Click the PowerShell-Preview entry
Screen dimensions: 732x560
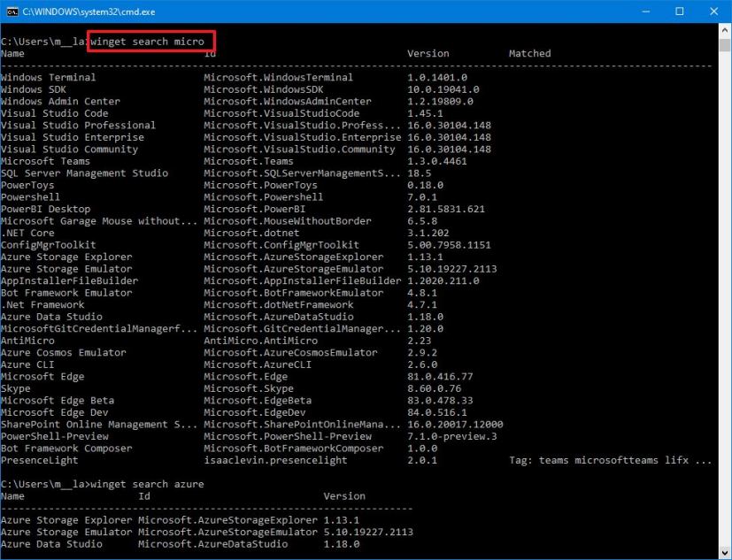pyautogui.click(x=47, y=435)
